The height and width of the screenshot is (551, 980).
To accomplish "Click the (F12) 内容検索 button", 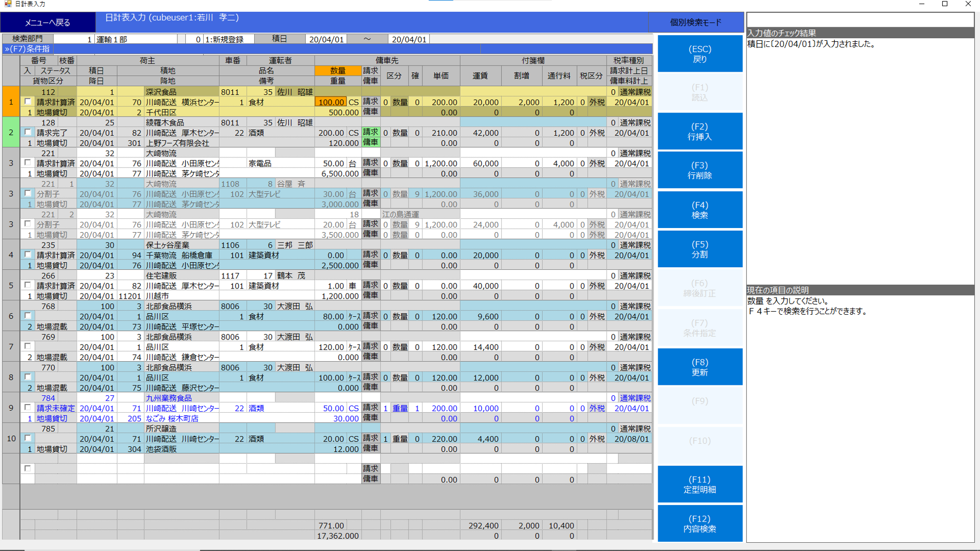I will [x=699, y=524].
